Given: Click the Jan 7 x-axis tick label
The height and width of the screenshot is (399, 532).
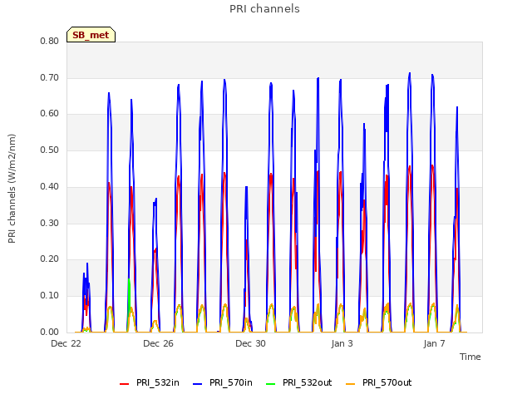Looking at the screenshot, I should 434,343.
